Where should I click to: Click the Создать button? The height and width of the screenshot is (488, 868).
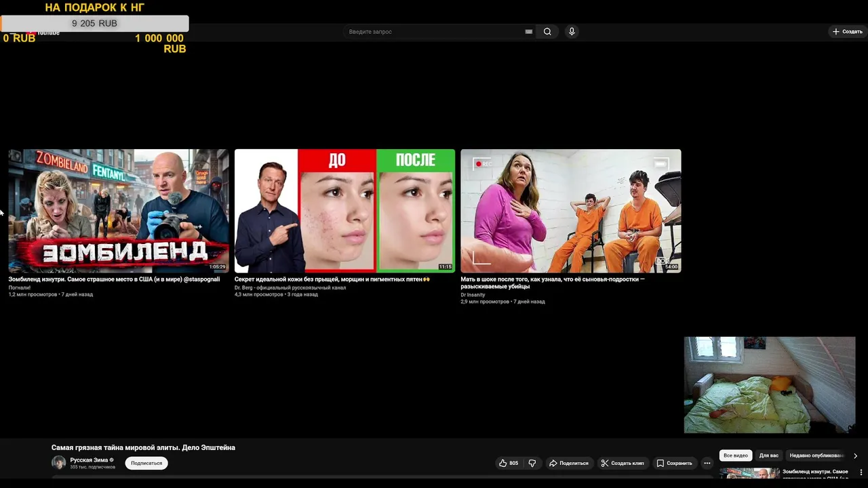pyautogui.click(x=848, y=32)
